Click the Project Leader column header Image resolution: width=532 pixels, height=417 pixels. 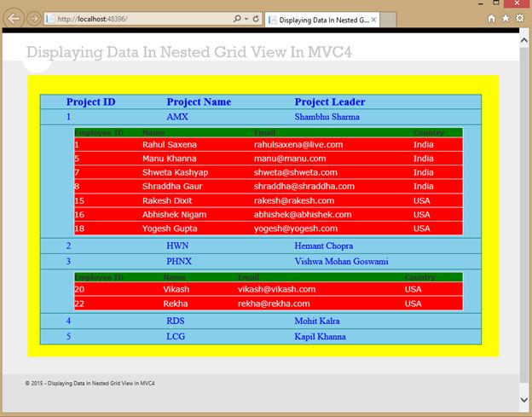tap(330, 101)
